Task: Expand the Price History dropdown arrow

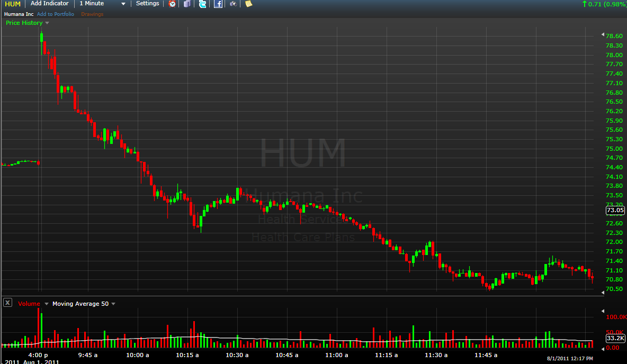Action: (47, 23)
